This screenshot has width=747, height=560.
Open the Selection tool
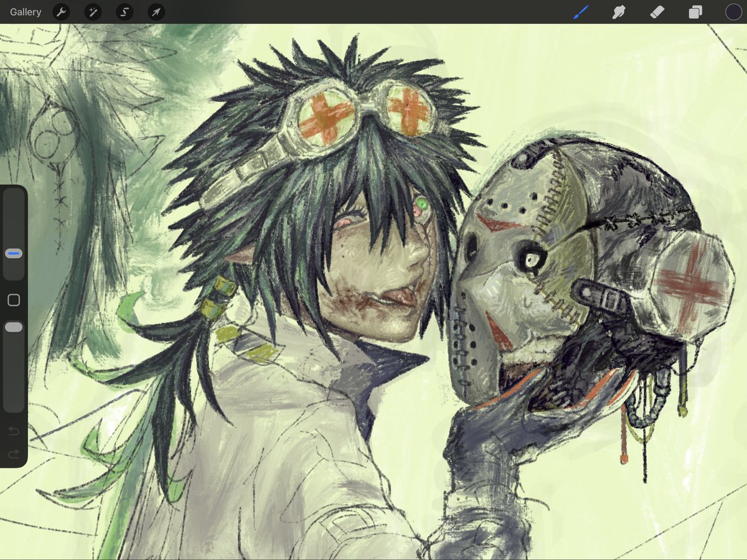point(125,12)
